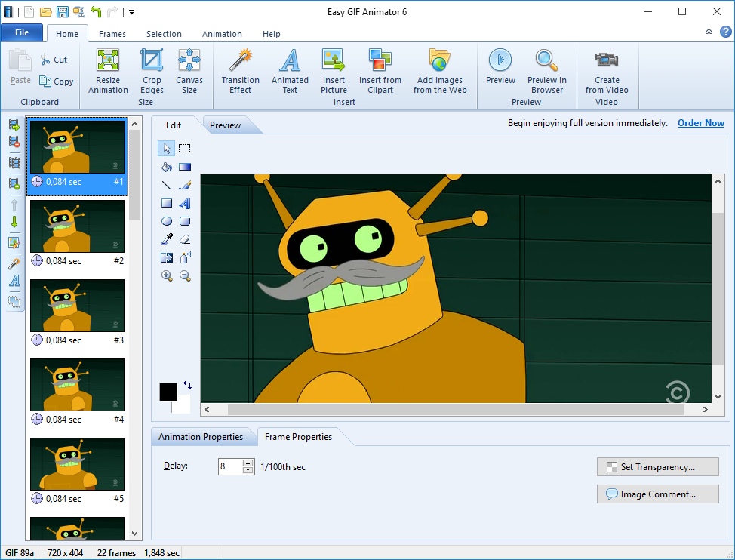Switch to the Preview editor tab
Image resolution: width=735 pixels, height=560 pixels.
tap(225, 125)
